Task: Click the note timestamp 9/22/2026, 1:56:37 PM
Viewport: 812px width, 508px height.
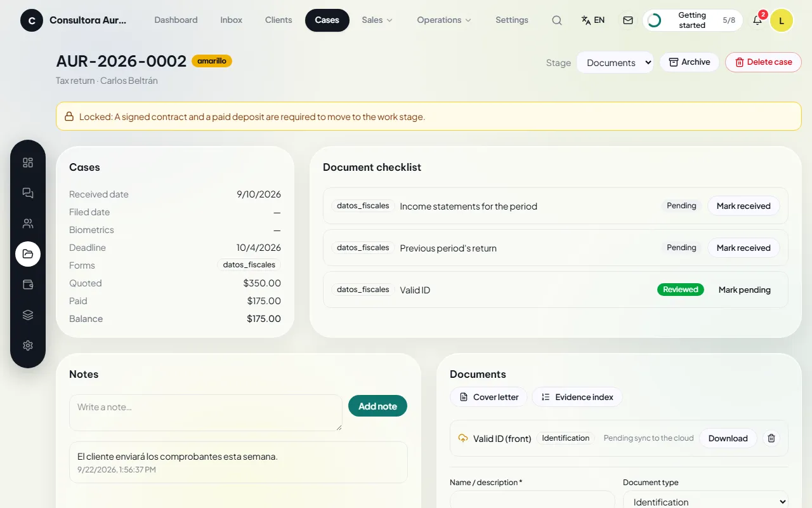Action: pos(117,470)
